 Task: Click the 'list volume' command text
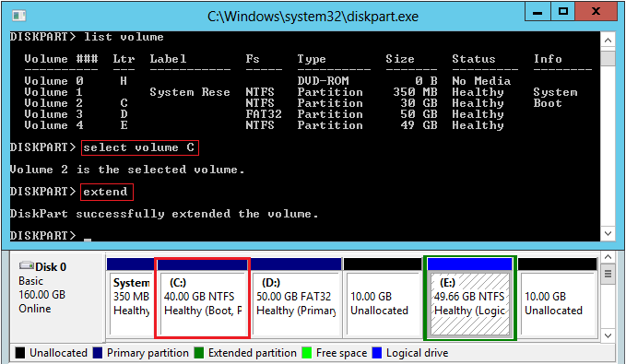click(124, 37)
